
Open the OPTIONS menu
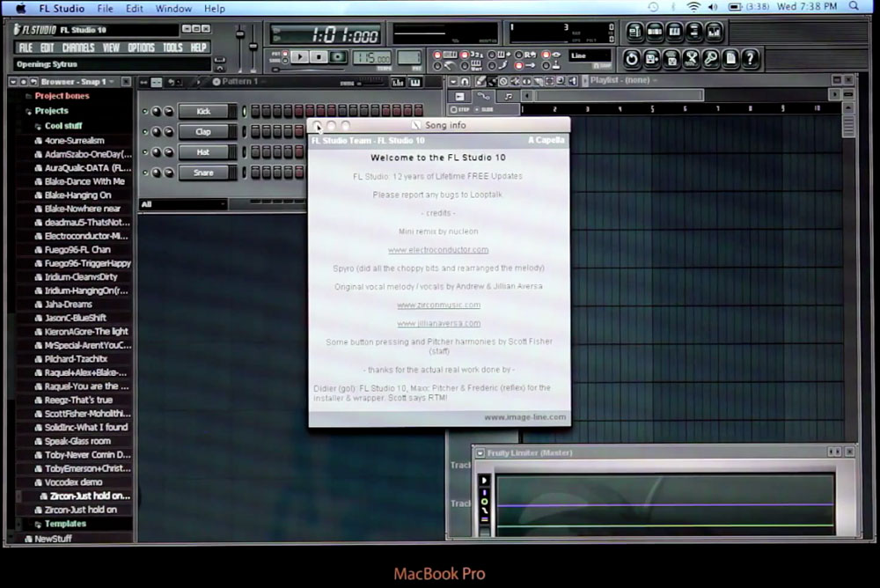click(x=141, y=48)
